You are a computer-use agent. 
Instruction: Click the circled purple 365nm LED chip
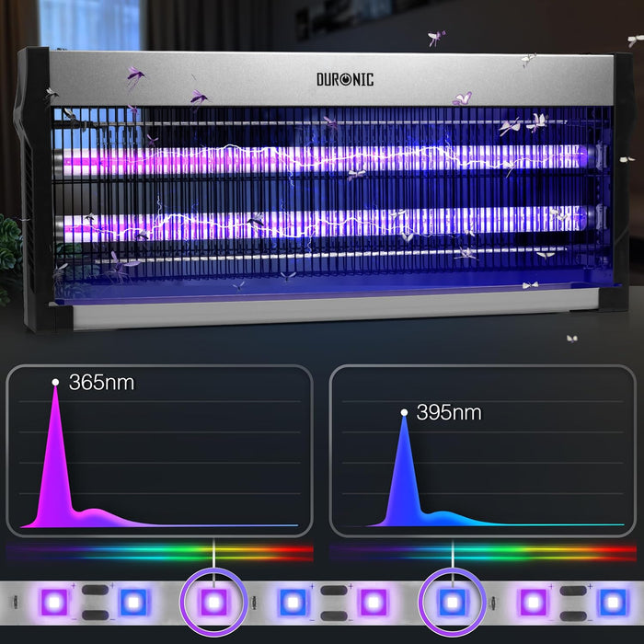pyautogui.click(x=213, y=603)
